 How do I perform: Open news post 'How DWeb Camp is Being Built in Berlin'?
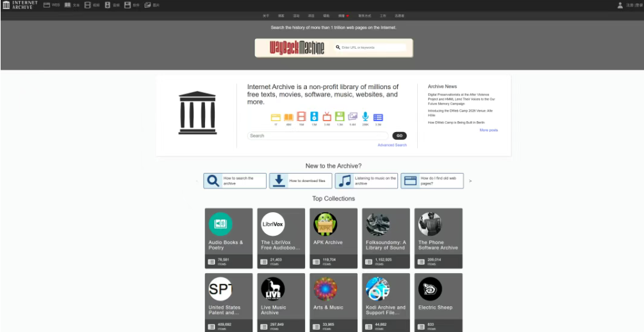(x=456, y=122)
